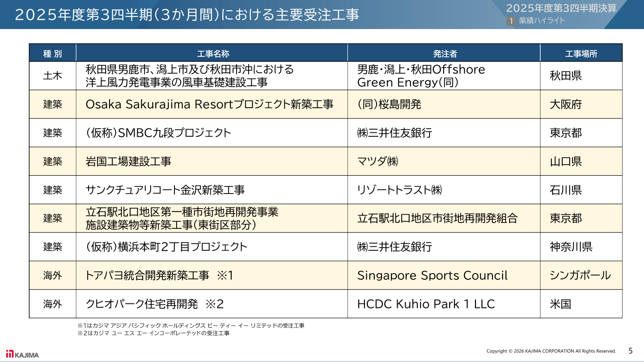This screenshot has width=644, height=362.
Task: Click the slide title 主要受注工事
Action: [x=186, y=15]
